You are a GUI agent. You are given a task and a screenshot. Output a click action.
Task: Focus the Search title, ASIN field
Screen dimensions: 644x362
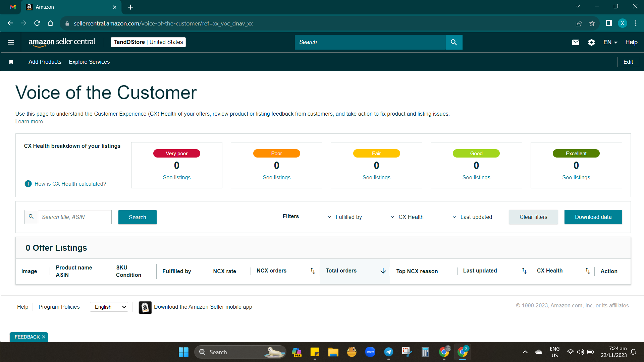(74, 217)
